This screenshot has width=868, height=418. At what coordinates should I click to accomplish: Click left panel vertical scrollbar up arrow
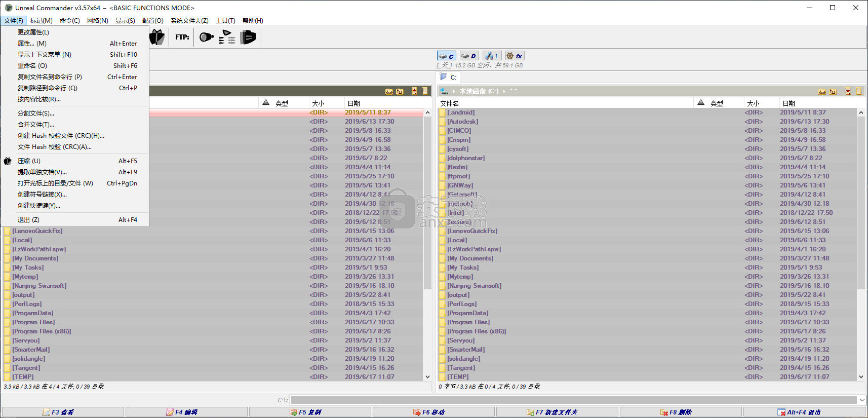pos(428,112)
